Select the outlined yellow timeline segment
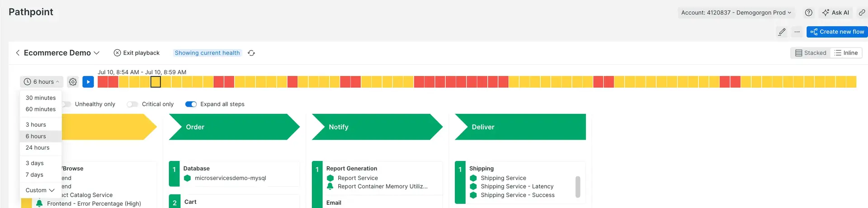The width and height of the screenshot is (868, 208). (x=155, y=82)
